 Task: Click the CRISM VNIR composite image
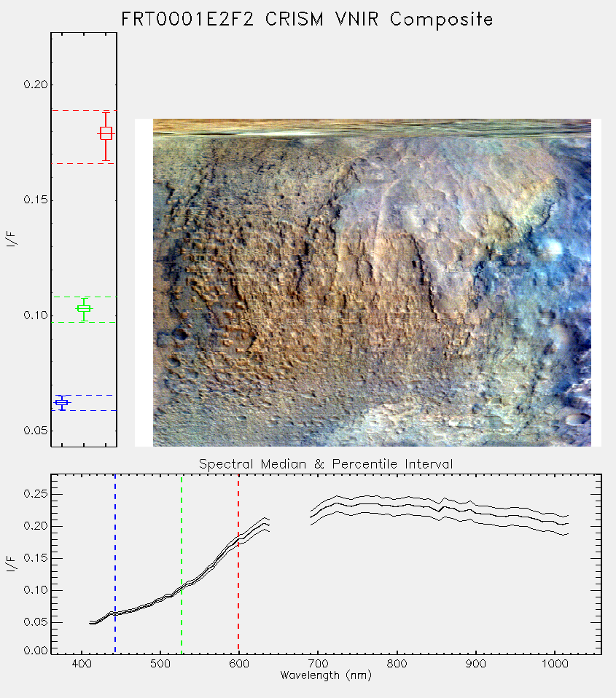[372, 283]
